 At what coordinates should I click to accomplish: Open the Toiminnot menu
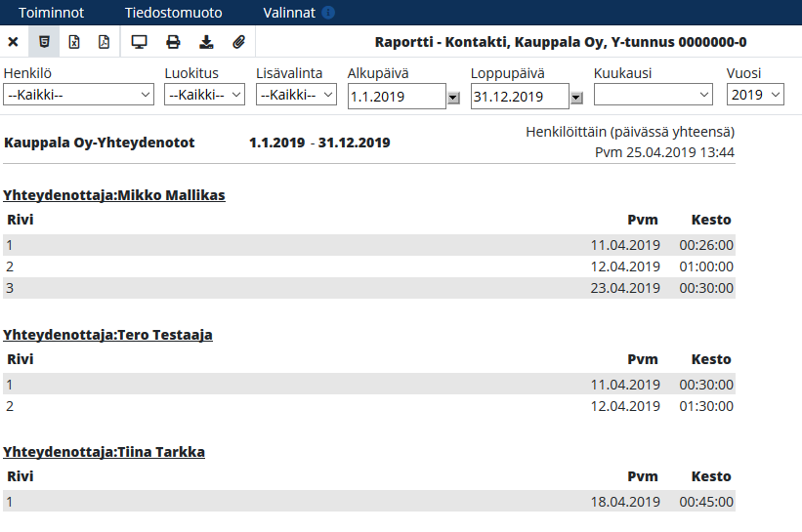click(51, 13)
